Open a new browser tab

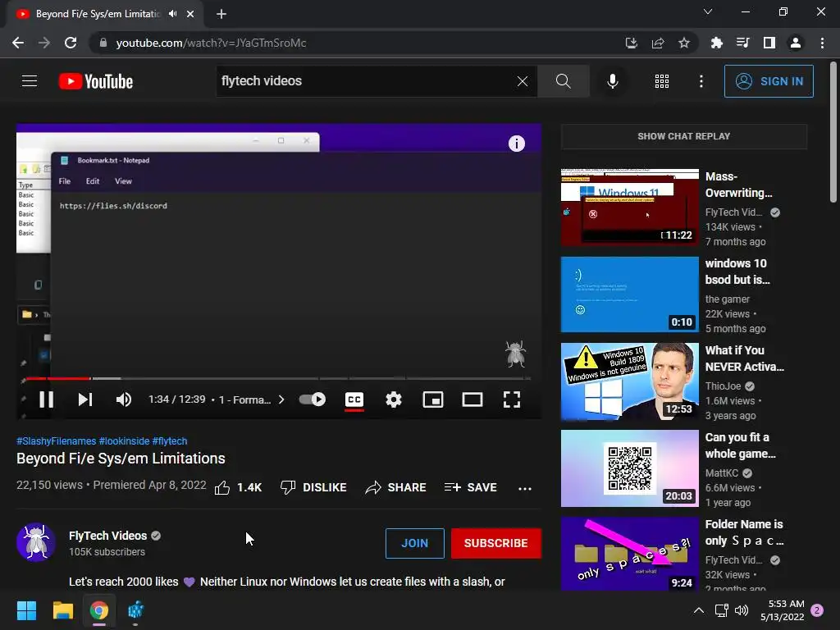point(221,14)
